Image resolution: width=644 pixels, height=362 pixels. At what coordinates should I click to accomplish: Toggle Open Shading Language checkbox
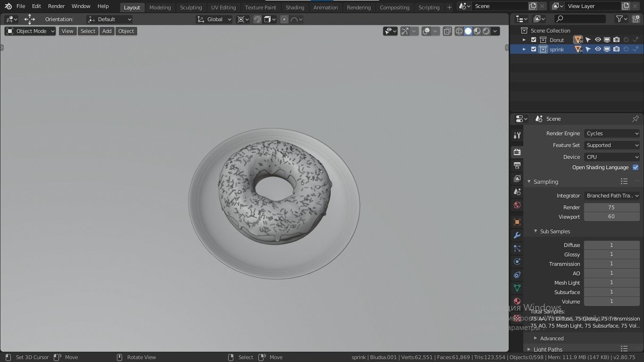click(x=636, y=167)
